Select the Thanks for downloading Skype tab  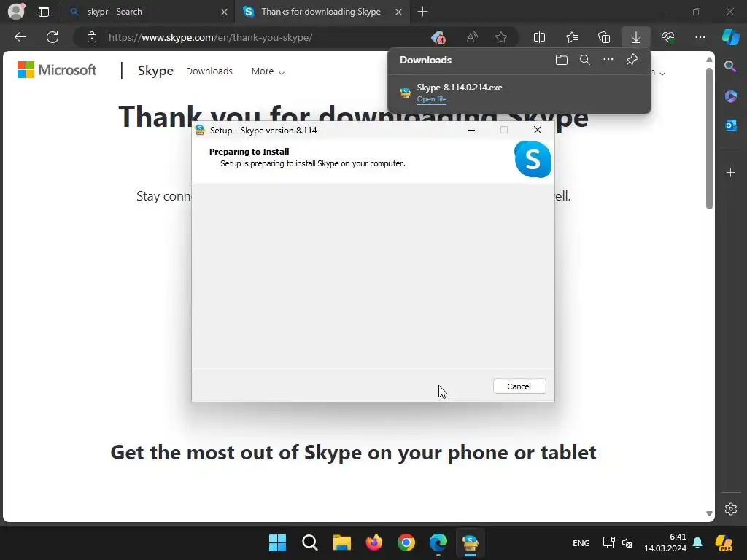pyautogui.click(x=321, y=12)
